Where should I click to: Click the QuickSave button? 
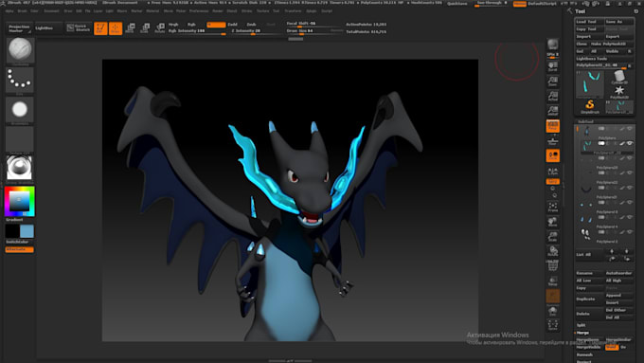coord(456,4)
